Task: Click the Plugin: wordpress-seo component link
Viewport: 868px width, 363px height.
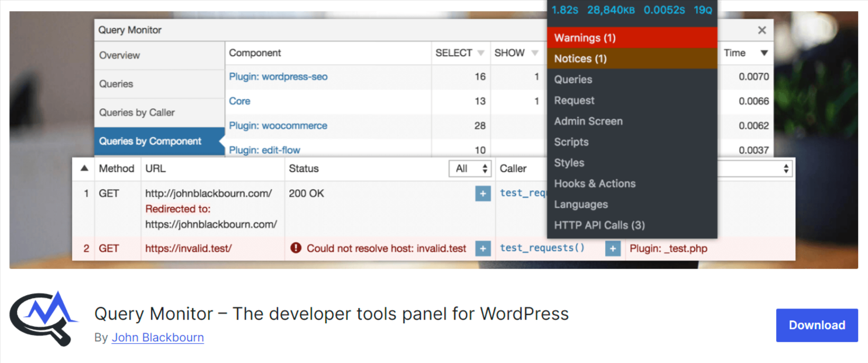Action: (x=278, y=77)
